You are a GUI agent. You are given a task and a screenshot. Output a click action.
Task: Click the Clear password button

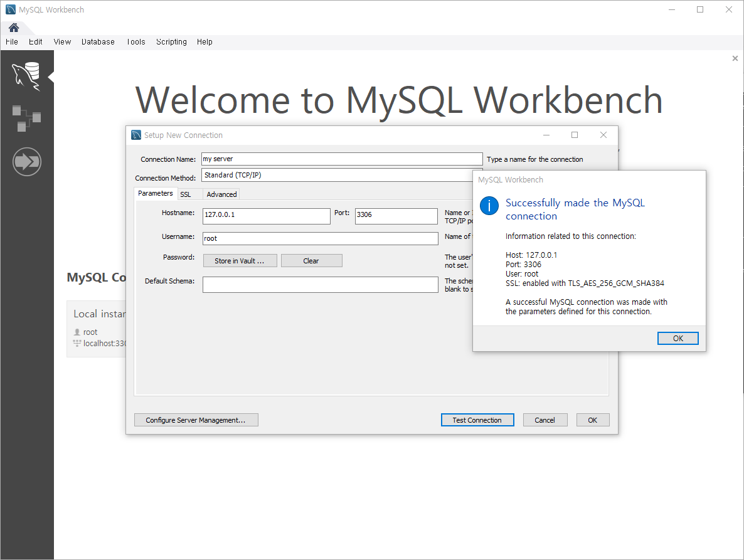(311, 261)
